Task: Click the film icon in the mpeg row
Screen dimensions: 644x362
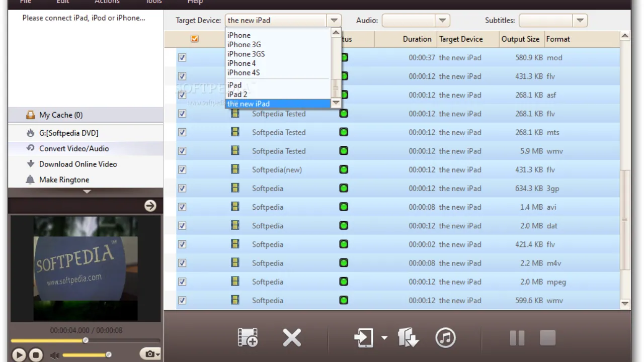Action: point(235,282)
